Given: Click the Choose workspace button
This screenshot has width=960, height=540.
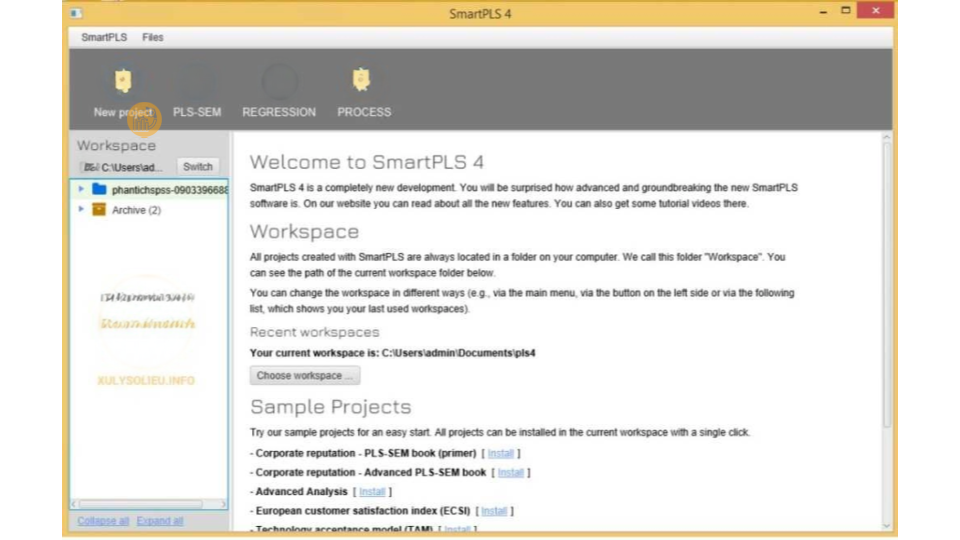Looking at the screenshot, I should click(304, 375).
